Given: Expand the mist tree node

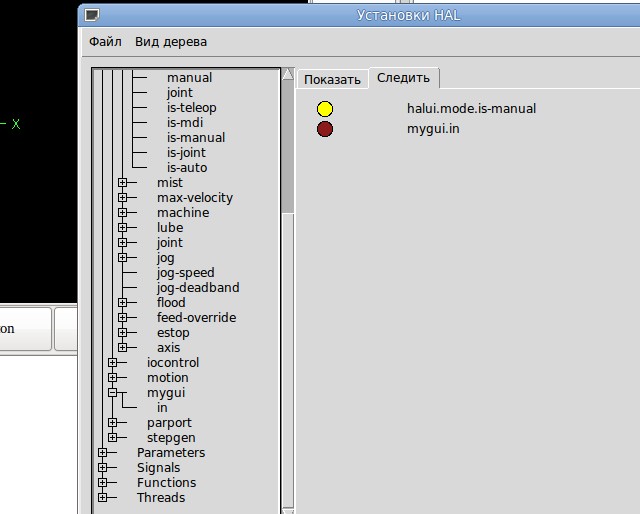Looking at the screenshot, I should pyautogui.click(x=122, y=182).
